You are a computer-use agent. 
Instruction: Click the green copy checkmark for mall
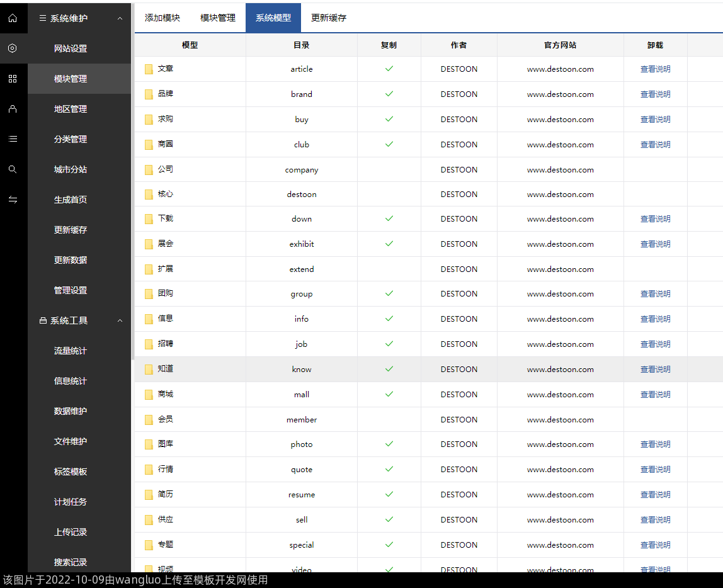(389, 394)
